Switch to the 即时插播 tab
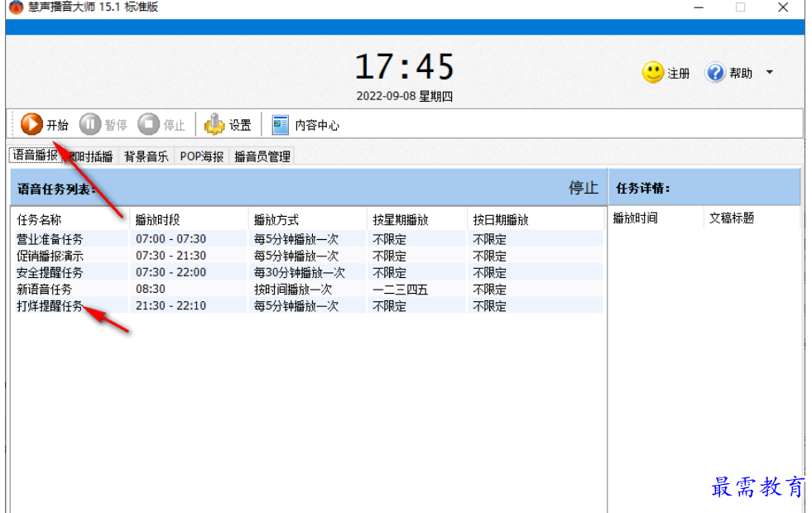812x513 pixels. click(x=84, y=155)
